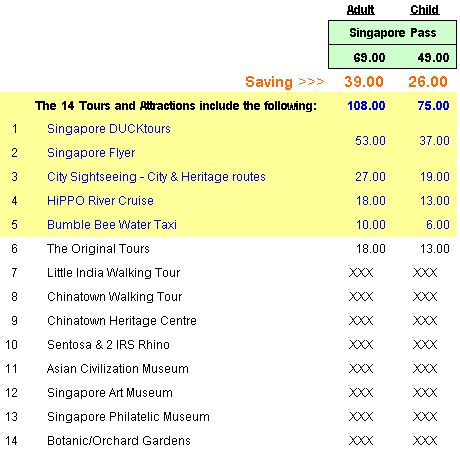
Task: Click the Child column header
Action: (x=425, y=10)
